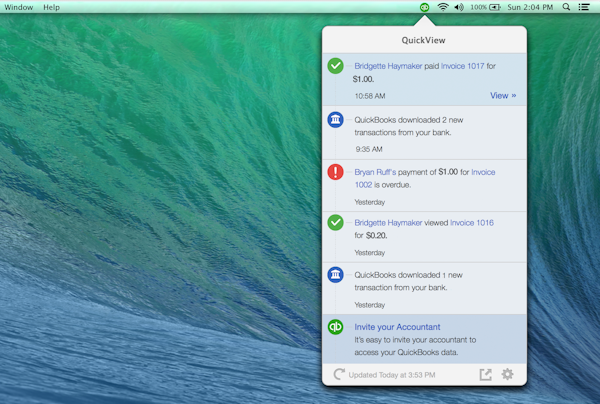This screenshot has height=404, width=600.
Task: Open the overdue Invoice 1002 link
Action: (x=425, y=178)
